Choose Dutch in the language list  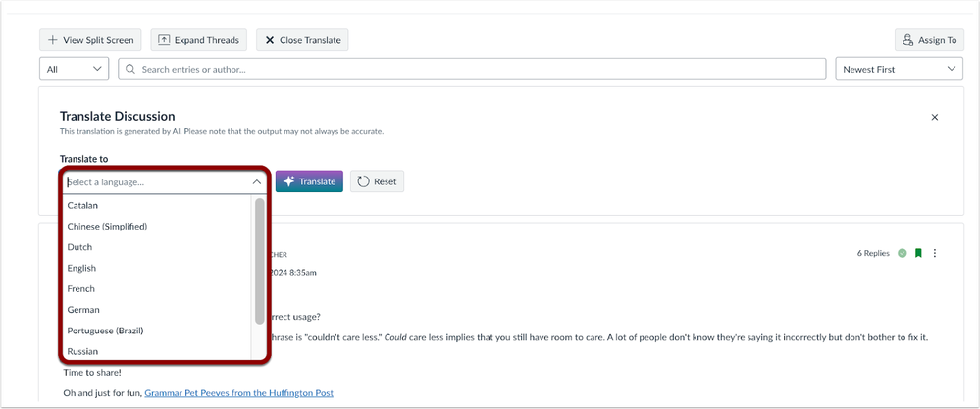tap(81, 247)
